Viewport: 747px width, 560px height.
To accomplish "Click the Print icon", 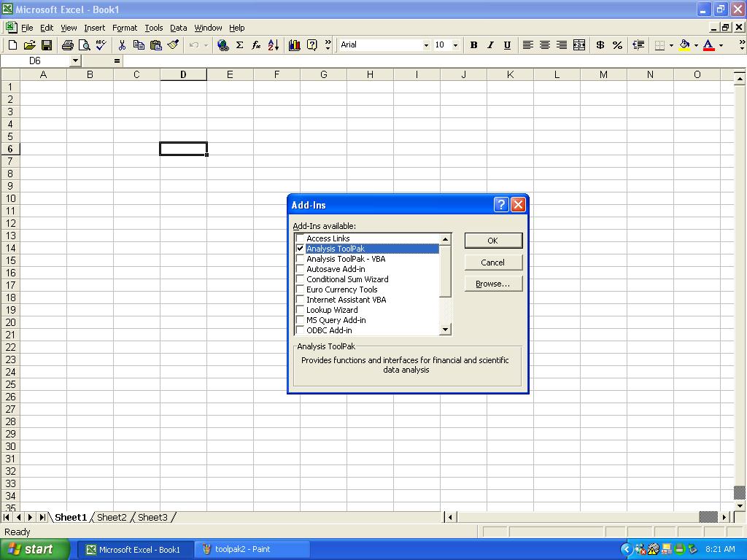I will (67, 45).
